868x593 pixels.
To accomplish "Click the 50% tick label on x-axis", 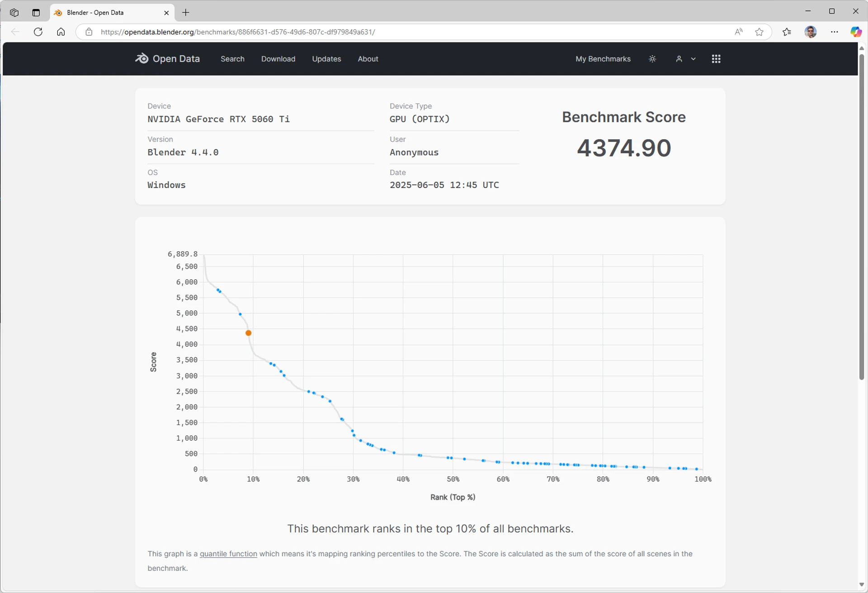I will (x=453, y=479).
